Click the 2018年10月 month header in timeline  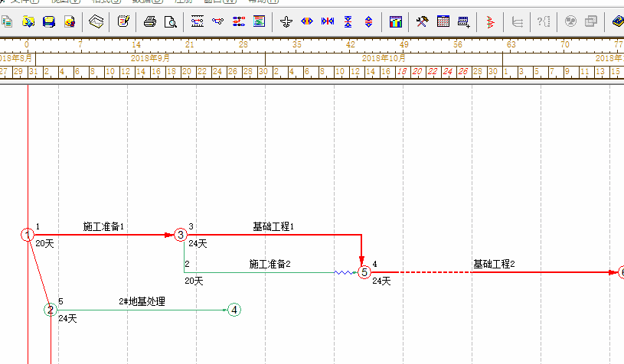(384, 58)
